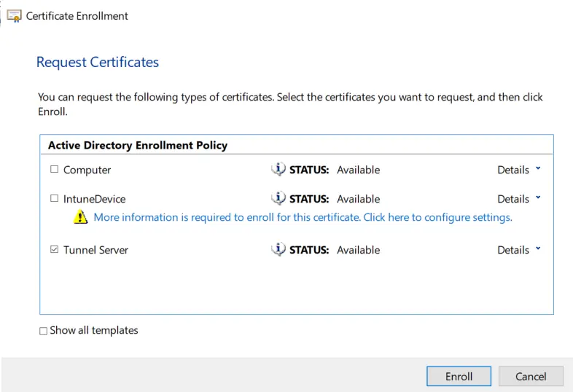
Task: Click the Cancel button
Action: pos(530,376)
